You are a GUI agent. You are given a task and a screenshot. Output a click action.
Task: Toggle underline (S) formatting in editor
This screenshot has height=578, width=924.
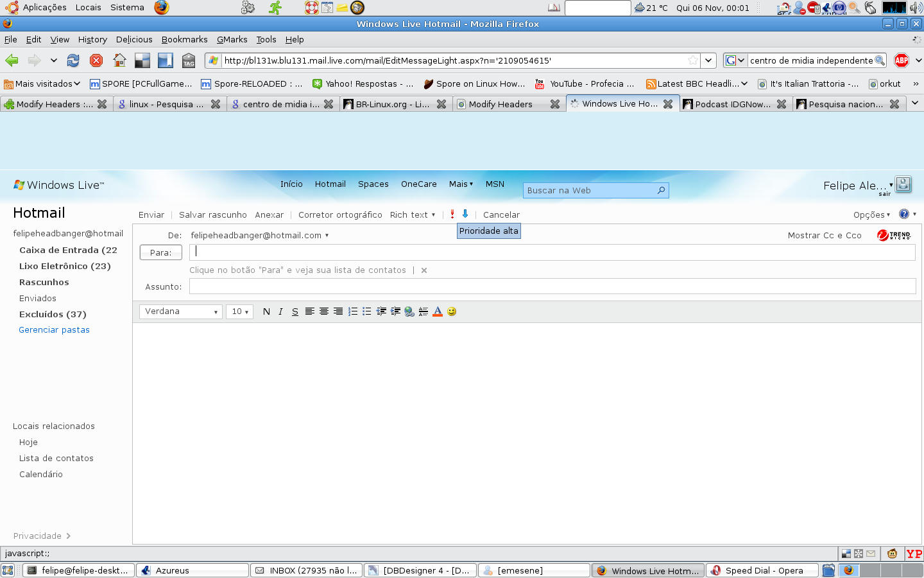[295, 311]
